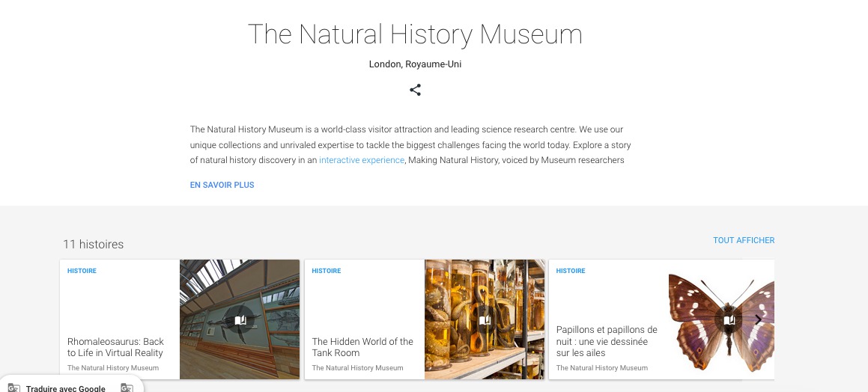Open Papillons et papillons de nuit story title
Viewport: 868px width, 392px height.
607,341
